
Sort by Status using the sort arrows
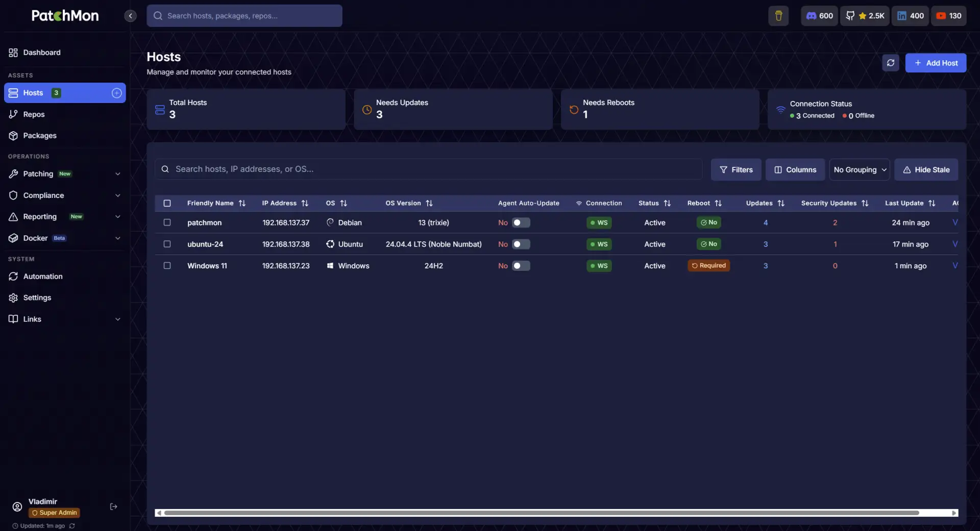pos(667,203)
